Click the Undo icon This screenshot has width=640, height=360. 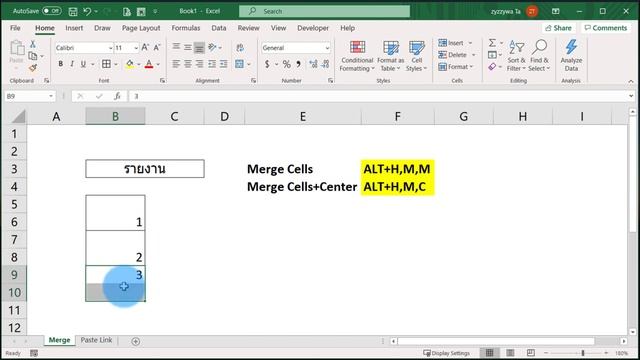(x=87, y=11)
